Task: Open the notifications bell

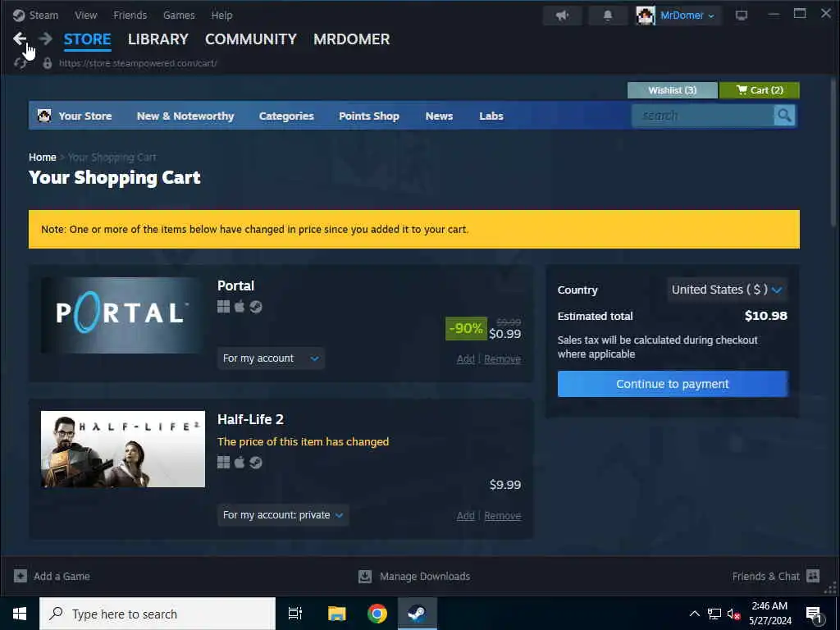Action: (608, 16)
